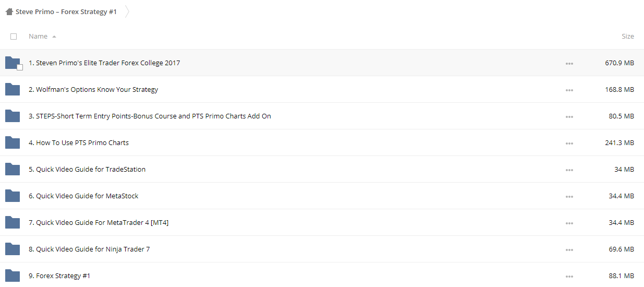Click folder icon for Quick Video Guide for TradeStation
Image resolution: width=644 pixels, height=287 pixels.
(13, 170)
